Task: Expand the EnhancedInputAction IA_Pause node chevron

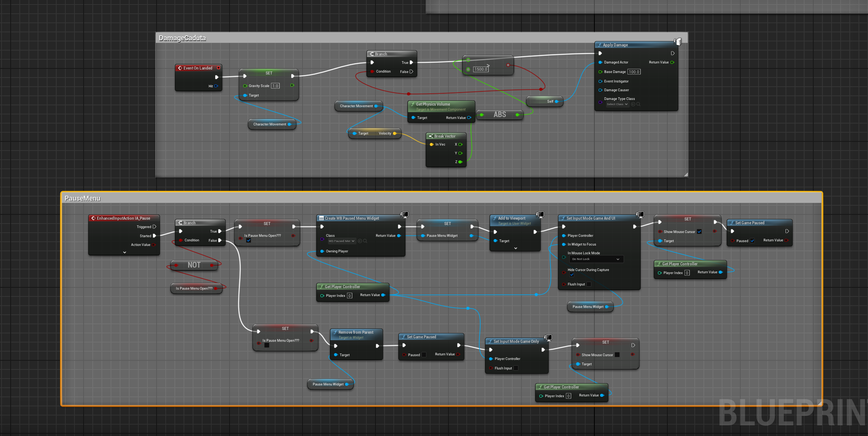Action: coord(125,252)
